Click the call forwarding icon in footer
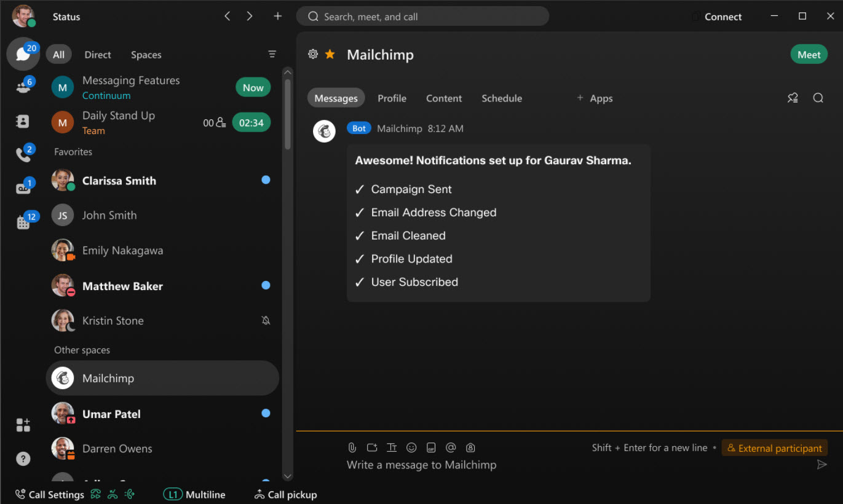Image resolution: width=843 pixels, height=504 pixels. [x=95, y=494]
